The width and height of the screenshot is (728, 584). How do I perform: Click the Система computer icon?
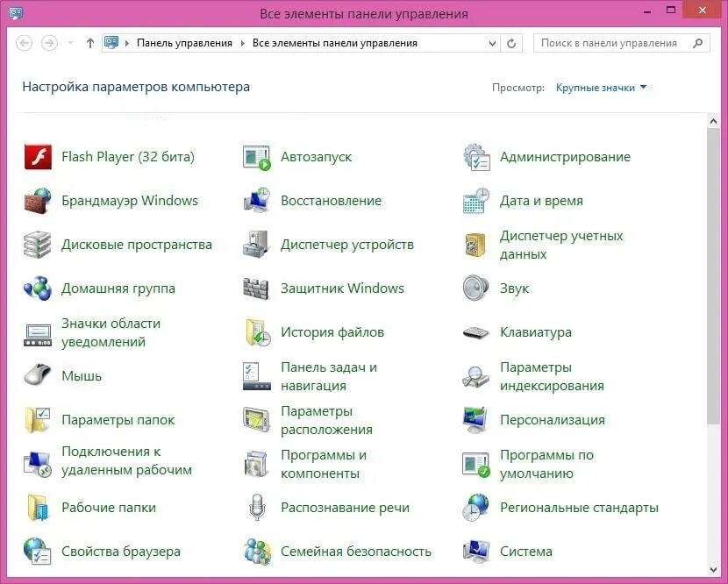tap(476, 552)
